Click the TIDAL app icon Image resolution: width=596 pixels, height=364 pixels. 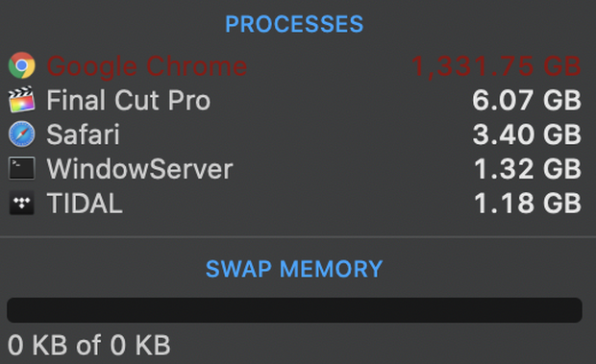(22, 203)
